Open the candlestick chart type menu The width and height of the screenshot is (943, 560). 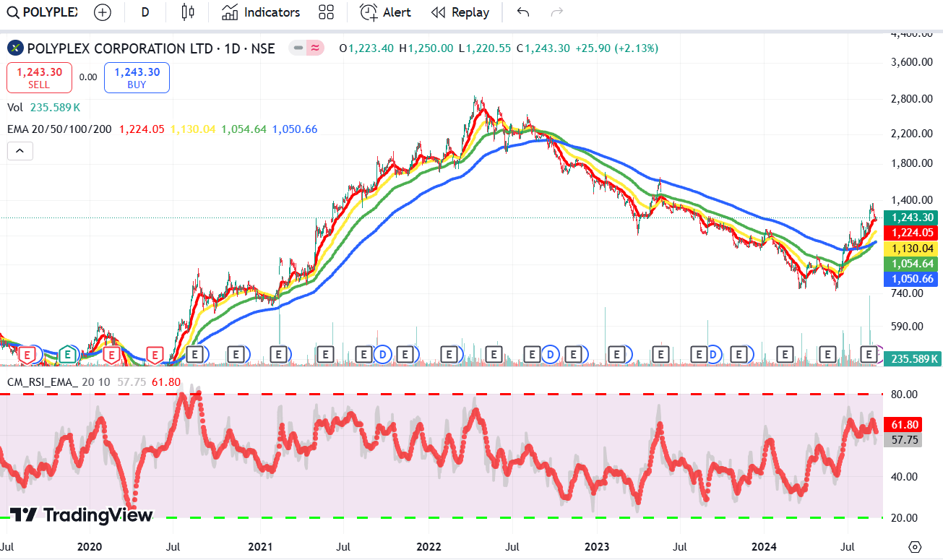189,12
